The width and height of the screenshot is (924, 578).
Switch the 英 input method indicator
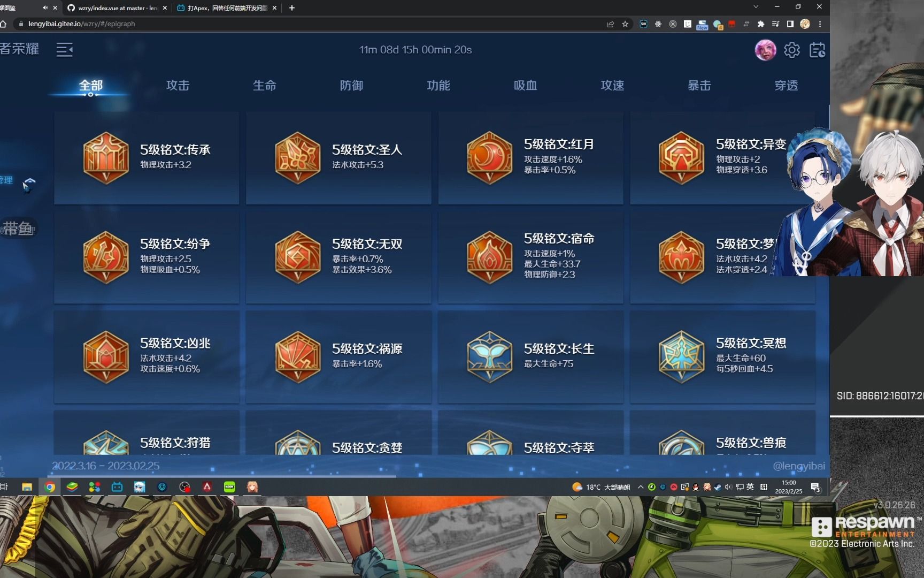(x=750, y=487)
